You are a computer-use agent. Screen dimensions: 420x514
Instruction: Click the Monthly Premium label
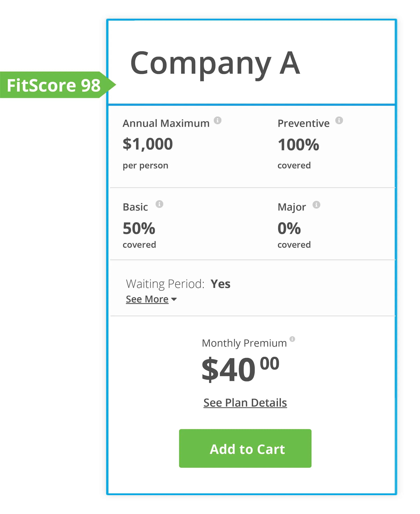(244, 343)
